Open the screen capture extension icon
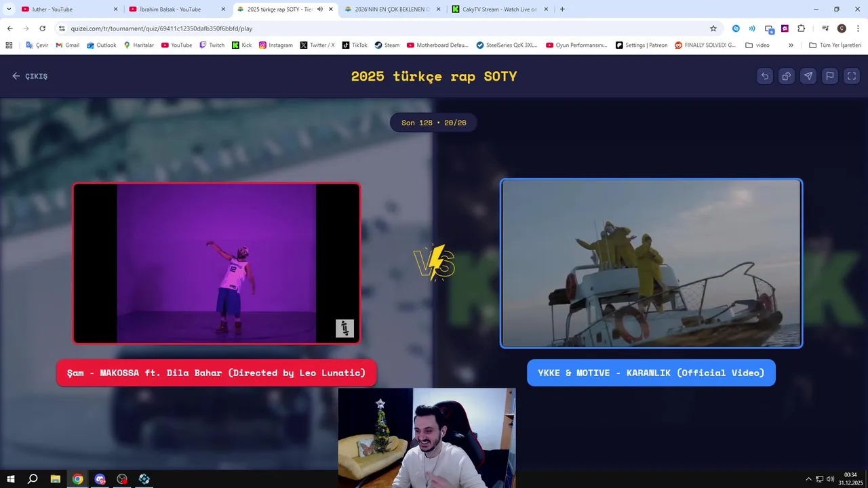868x488 pixels. (769, 29)
